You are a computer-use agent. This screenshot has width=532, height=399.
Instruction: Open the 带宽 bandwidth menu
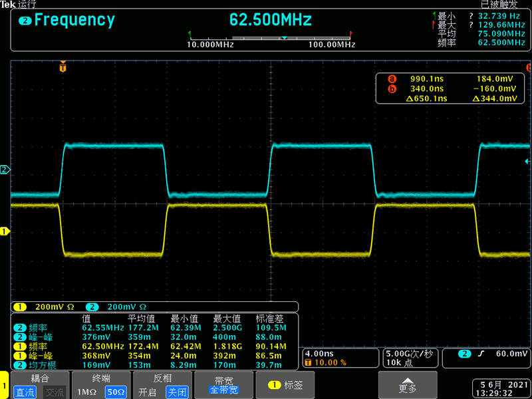point(223,385)
